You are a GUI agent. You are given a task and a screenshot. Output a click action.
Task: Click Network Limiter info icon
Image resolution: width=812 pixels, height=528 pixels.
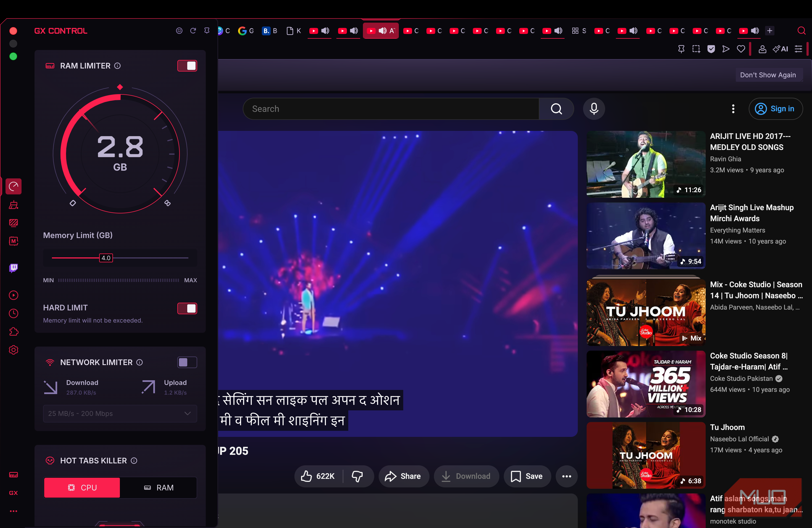pos(139,362)
